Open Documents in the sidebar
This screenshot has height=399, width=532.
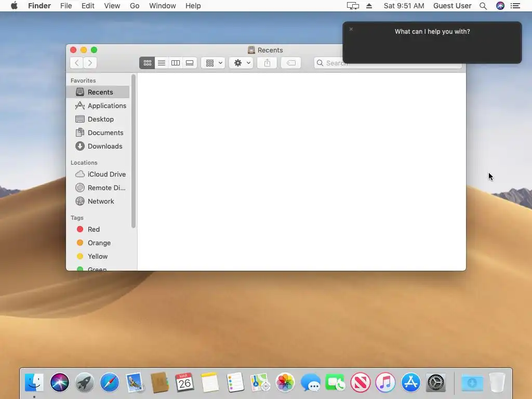click(98, 132)
